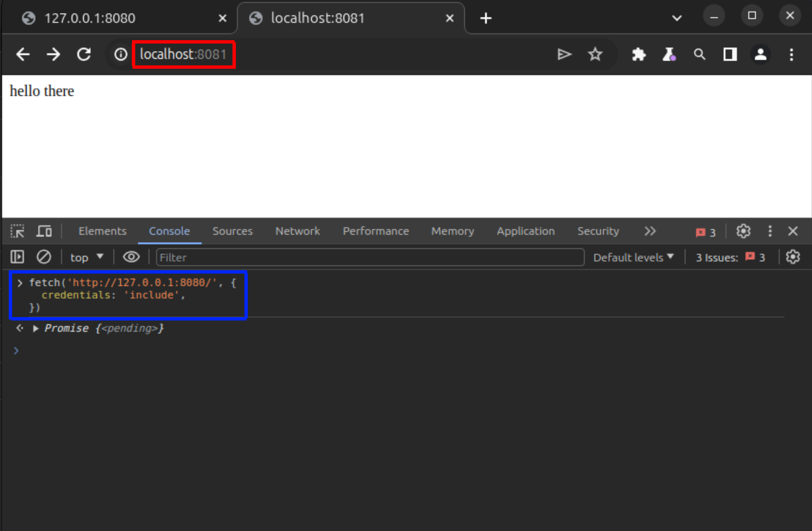Screen dimensions: 812x531
Task: Toggle the device toolbar icon
Action: 44,231
